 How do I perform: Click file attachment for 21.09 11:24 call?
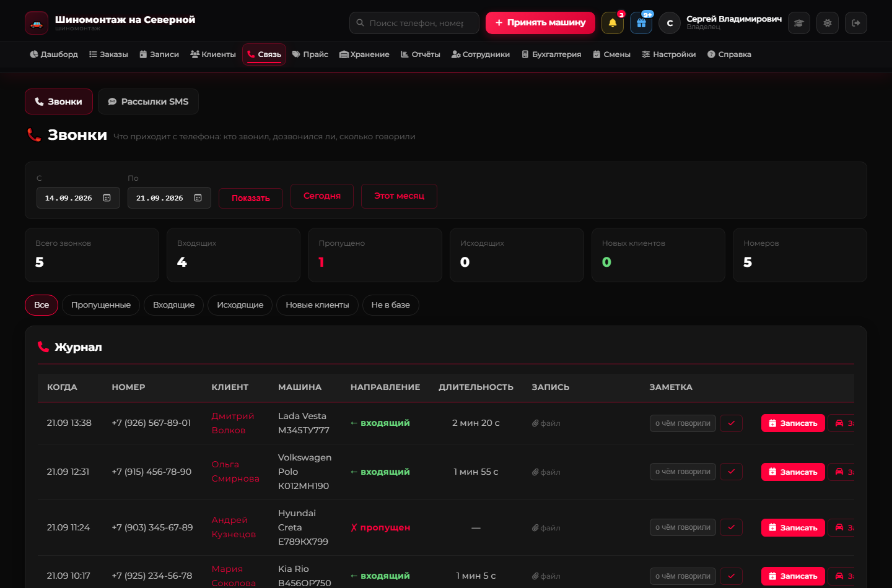click(546, 528)
